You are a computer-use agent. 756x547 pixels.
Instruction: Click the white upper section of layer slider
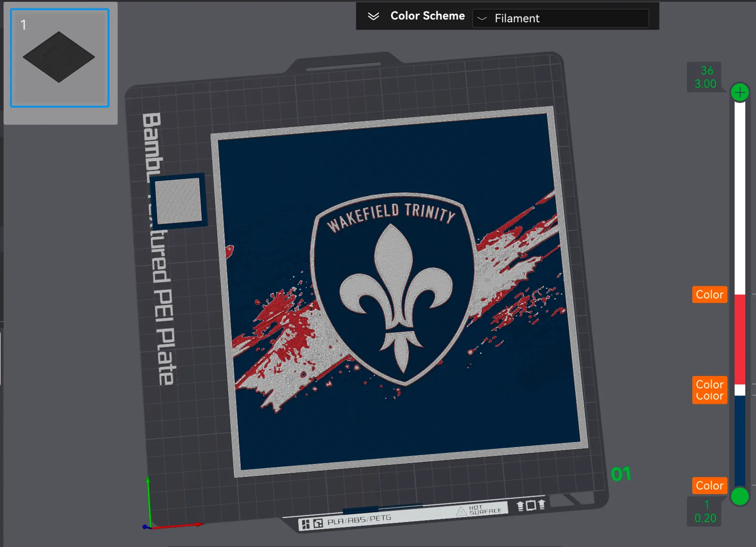(740, 197)
